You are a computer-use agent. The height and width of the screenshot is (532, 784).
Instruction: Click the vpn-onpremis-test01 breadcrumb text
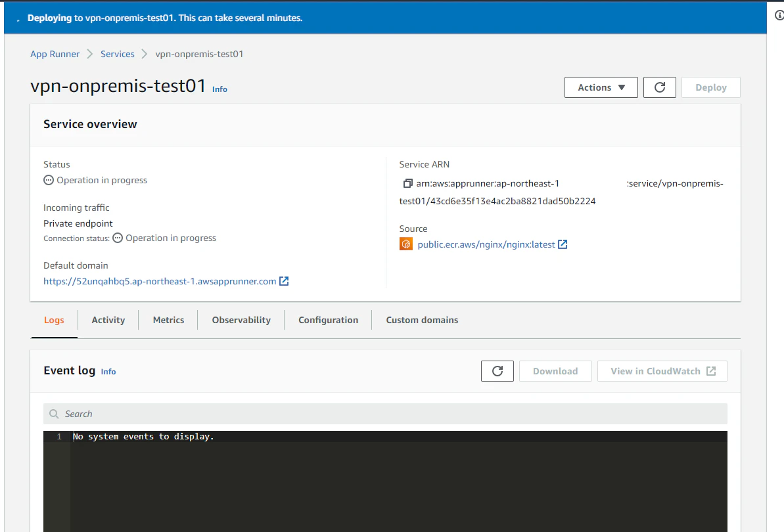click(x=199, y=54)
